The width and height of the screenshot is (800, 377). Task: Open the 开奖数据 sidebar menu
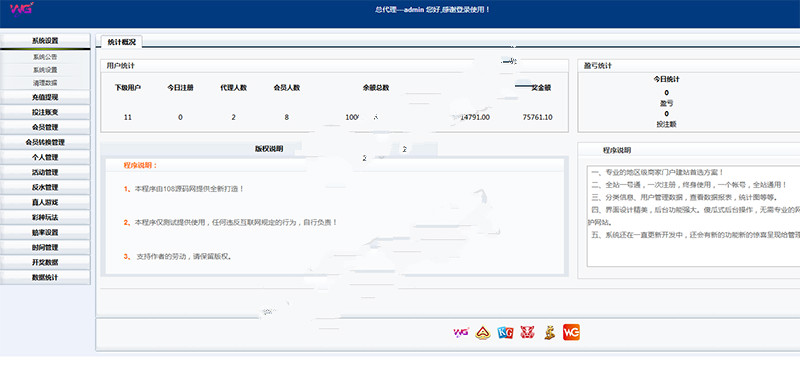point(45,262)
